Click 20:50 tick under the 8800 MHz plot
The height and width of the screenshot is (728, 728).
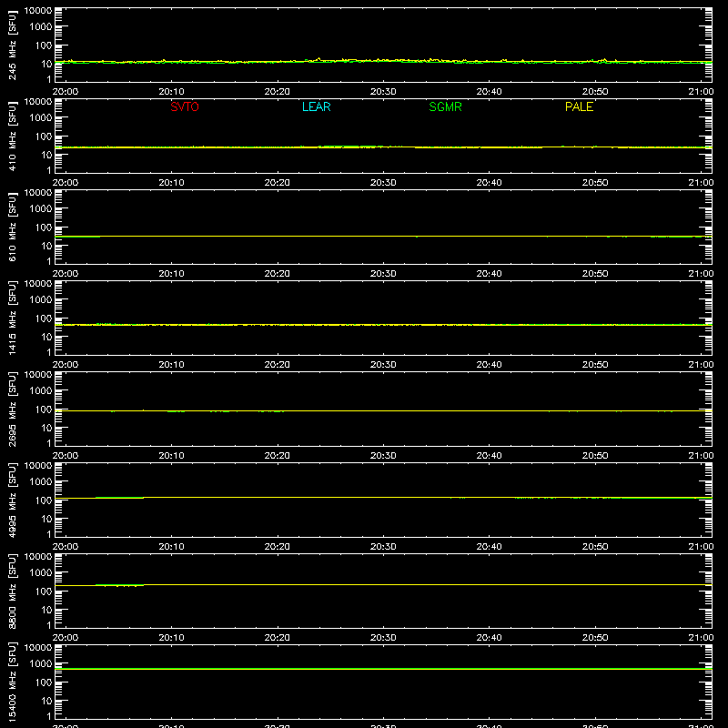(x=595, y=638)
